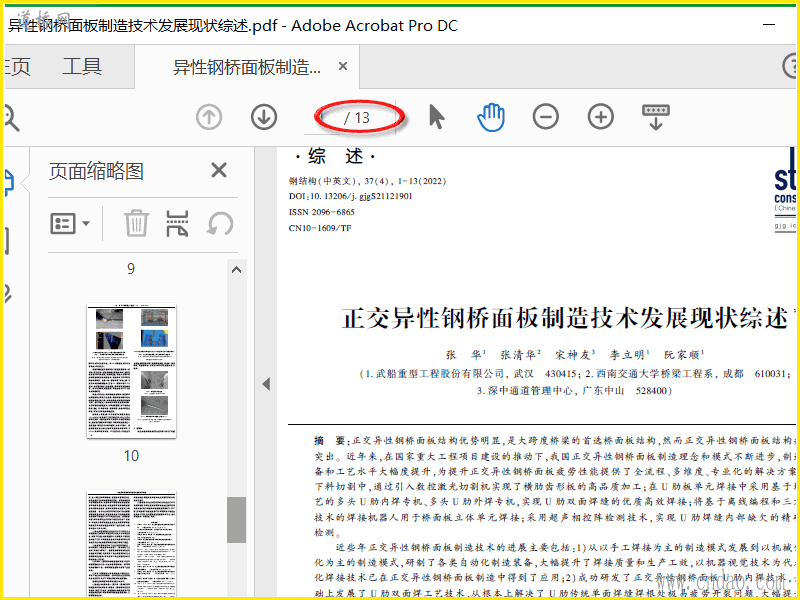
Task: Activate the hand pan tool
Action: [491, 117]
